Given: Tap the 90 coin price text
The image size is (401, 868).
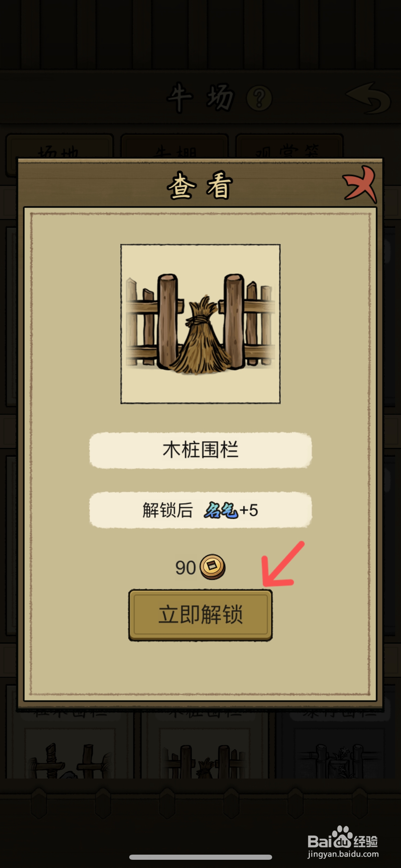Looking at the screenshot, I should click(185, 568).
